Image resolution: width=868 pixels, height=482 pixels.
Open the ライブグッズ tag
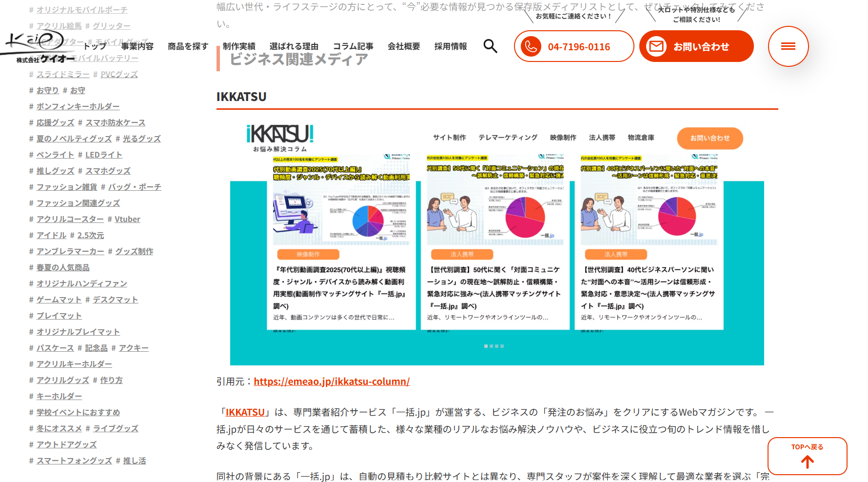[116, 428]
